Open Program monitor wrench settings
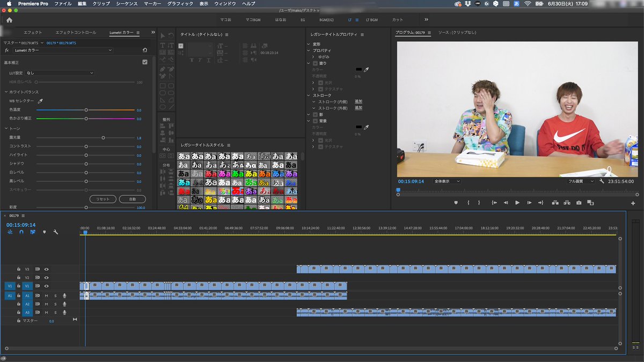Image resolution: width=644 pixels, height=362 pixels. pyautogui.click(x=602, y=181)
